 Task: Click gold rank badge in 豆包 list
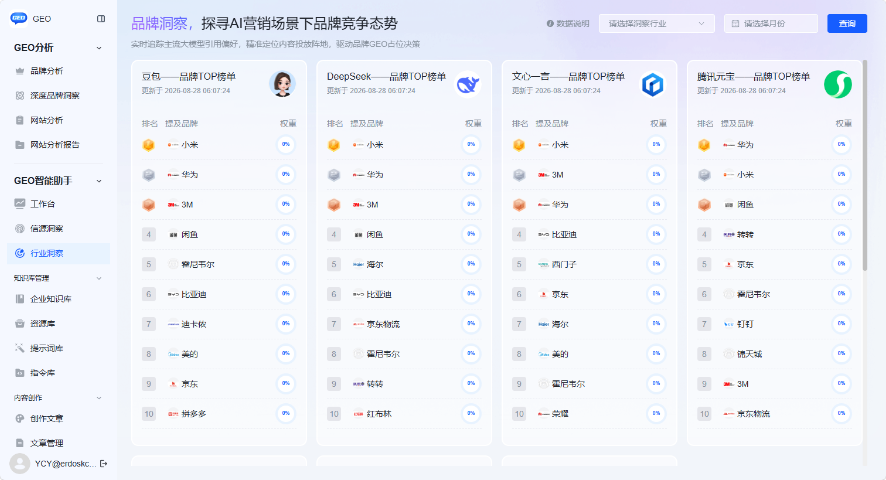coord(149,145)
